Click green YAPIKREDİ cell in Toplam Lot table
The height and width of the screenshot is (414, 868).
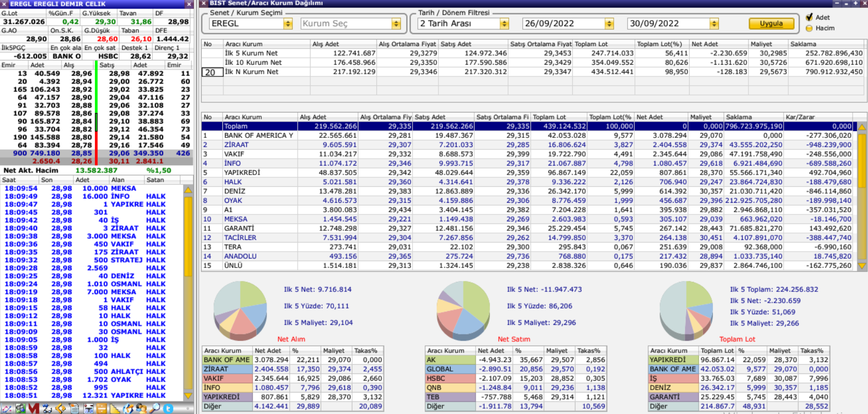[x=673, y=360]
